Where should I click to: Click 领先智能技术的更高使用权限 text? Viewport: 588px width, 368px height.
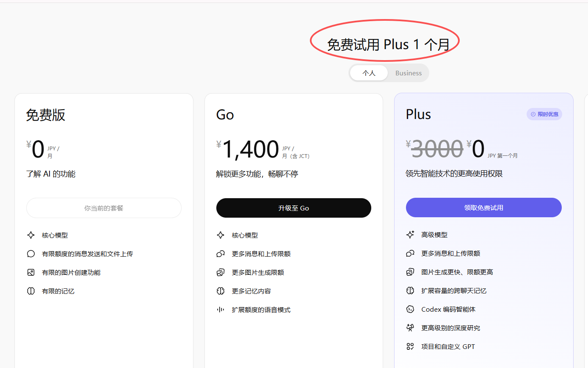click(x=454, y=174)
